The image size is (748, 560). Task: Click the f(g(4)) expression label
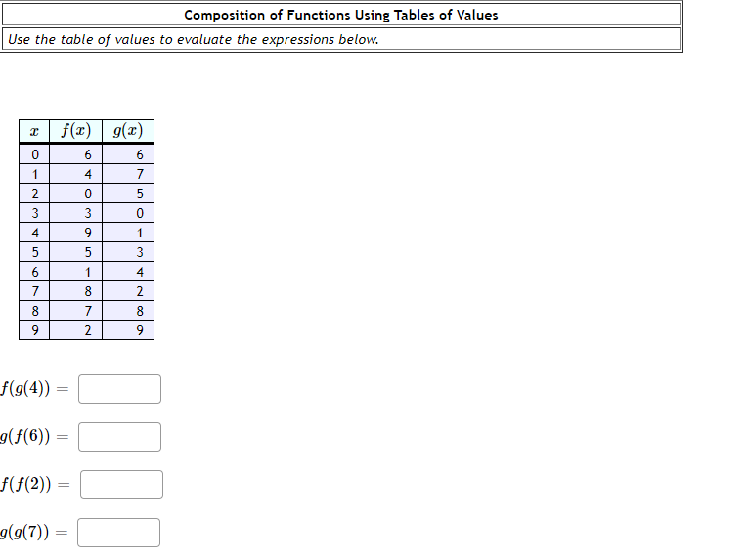pos(25,388)
